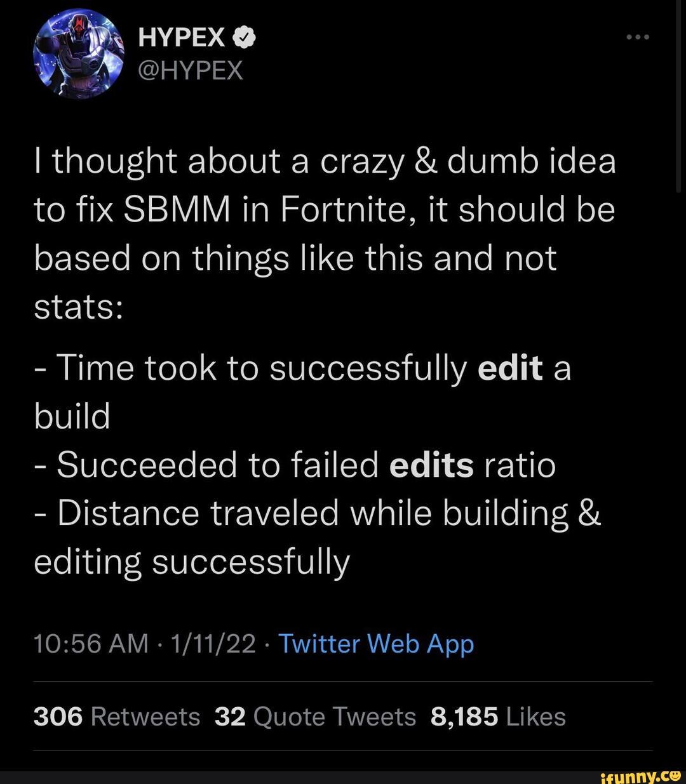Click the bolded word edits in the tweet
This screenshot has width=686, height=784.
point(432,465)
